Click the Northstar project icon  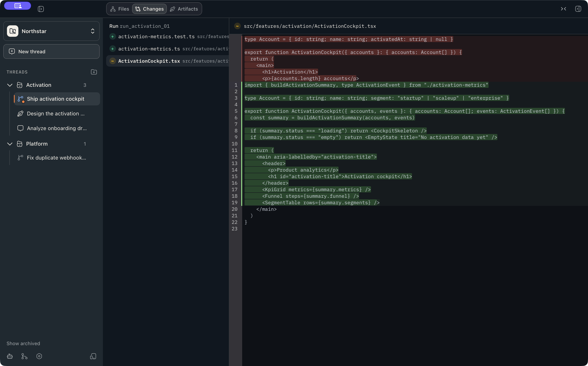point(13,31)
